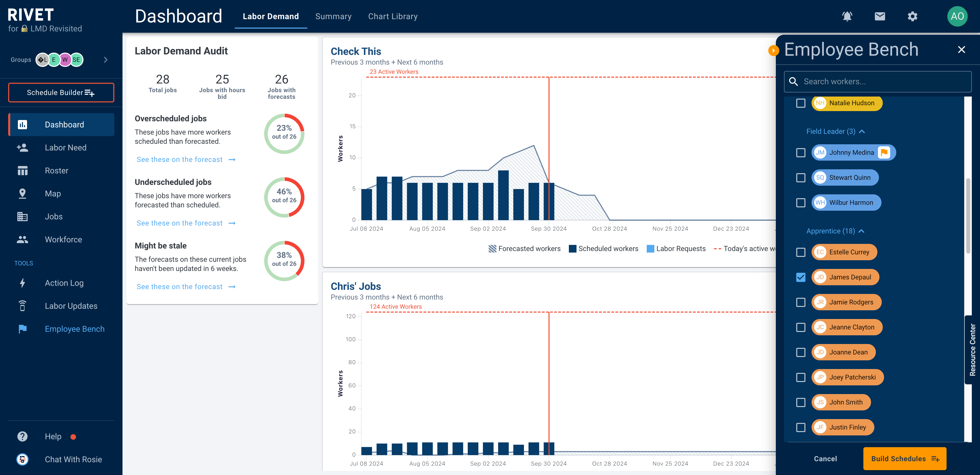Open Workforce in the sidebar

point(61,239)
